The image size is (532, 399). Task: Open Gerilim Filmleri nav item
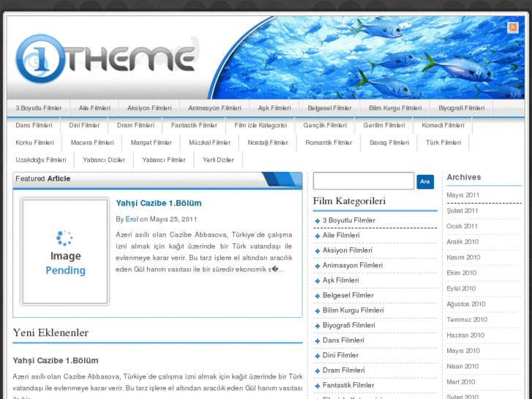(x=384, y=125)
